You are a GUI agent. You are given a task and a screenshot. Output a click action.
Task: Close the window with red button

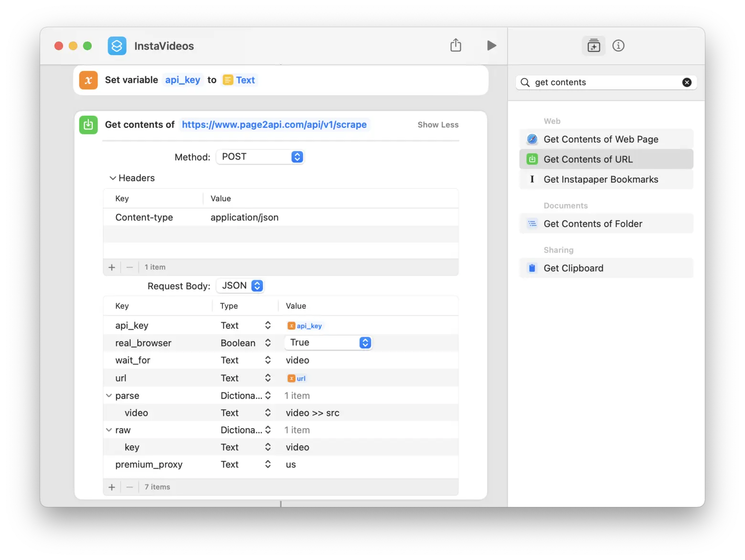coord(59,46)
